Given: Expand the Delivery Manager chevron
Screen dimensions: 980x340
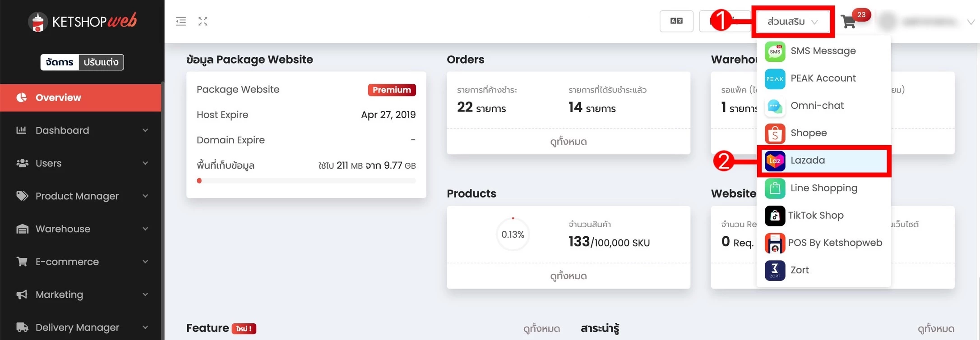Looking at the screenshot, I should click(x=145, y=327).
